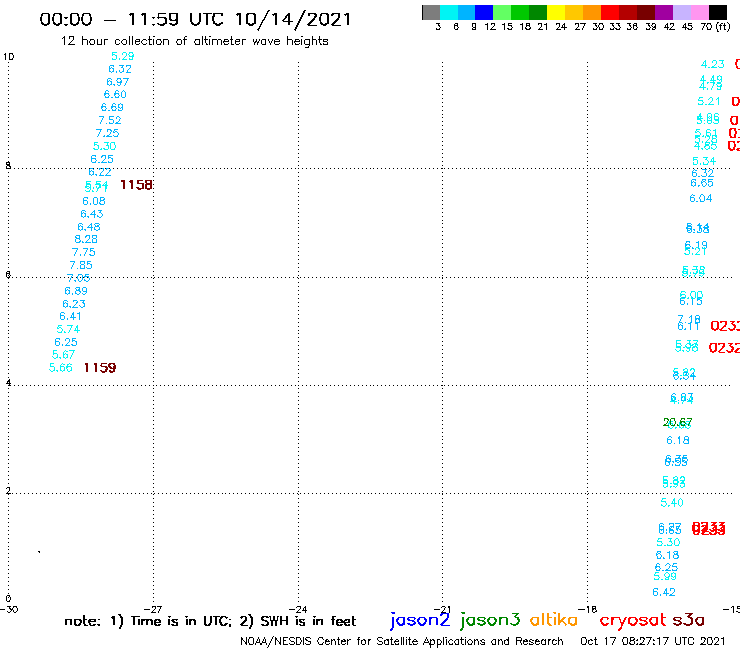
Task: Click the 6.65 reading on the right track
Action: click(702, 183)
